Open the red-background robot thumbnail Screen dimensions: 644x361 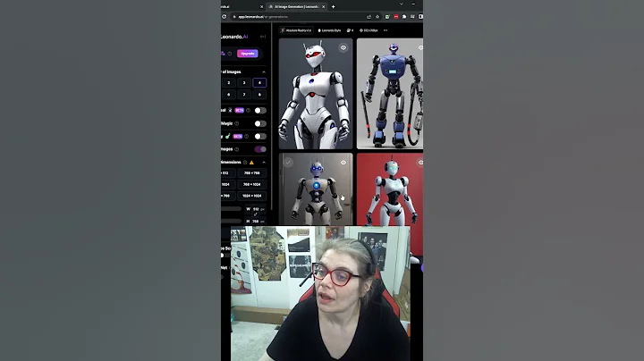tap(390, 189)
